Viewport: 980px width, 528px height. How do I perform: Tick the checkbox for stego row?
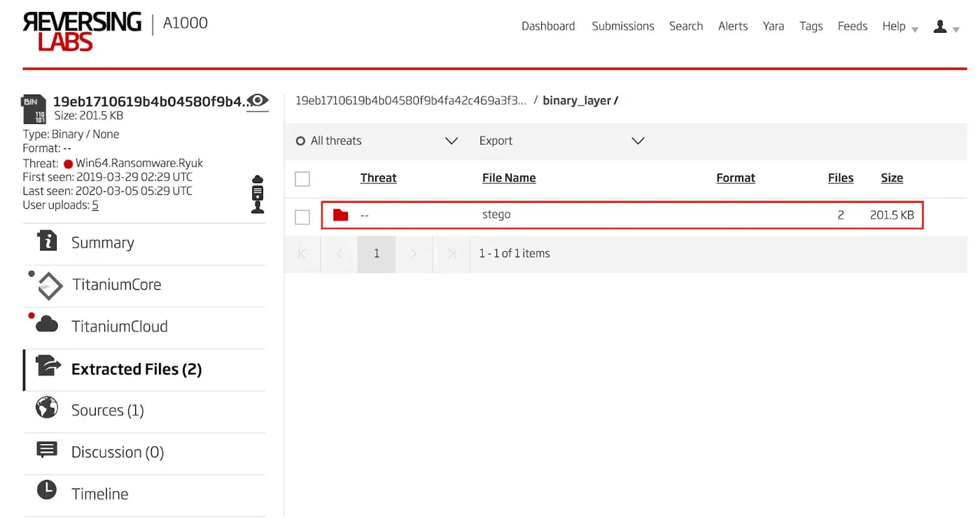302,217
